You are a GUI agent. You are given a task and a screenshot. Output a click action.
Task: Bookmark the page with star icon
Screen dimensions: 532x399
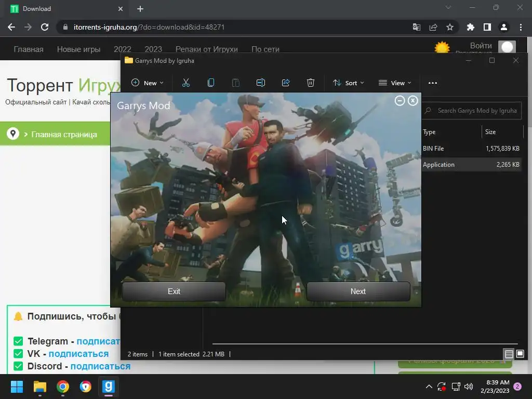click(450, 27)
